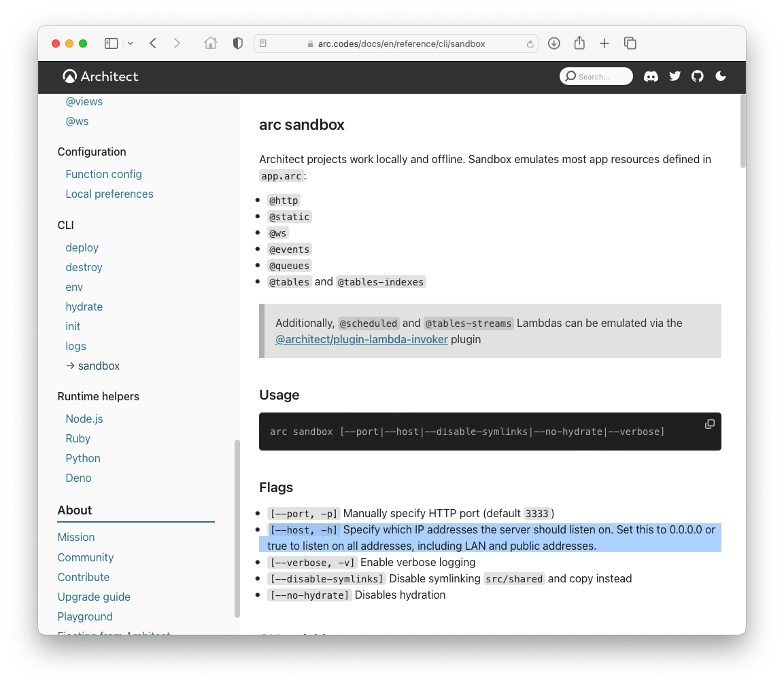Show downloads with the arrow icon
This screenshot has height=685, width=784.
(554, 43)
